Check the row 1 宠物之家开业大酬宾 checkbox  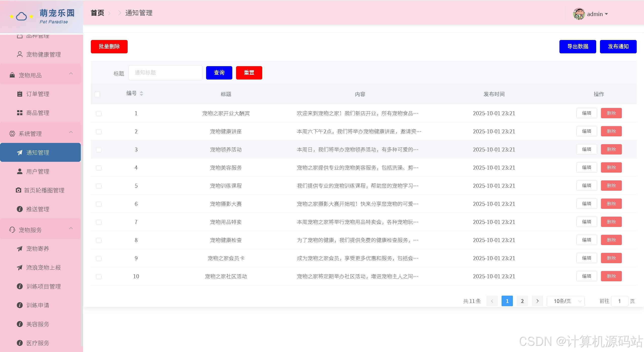click(99, 113)
